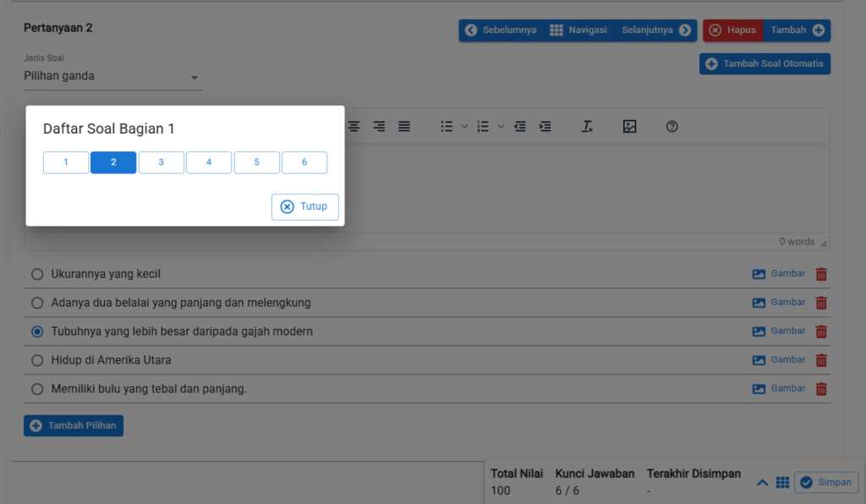Viewport: 866px width, 504px height.
Task: Click Hapus to delete the question
Action: coord(733,30)
